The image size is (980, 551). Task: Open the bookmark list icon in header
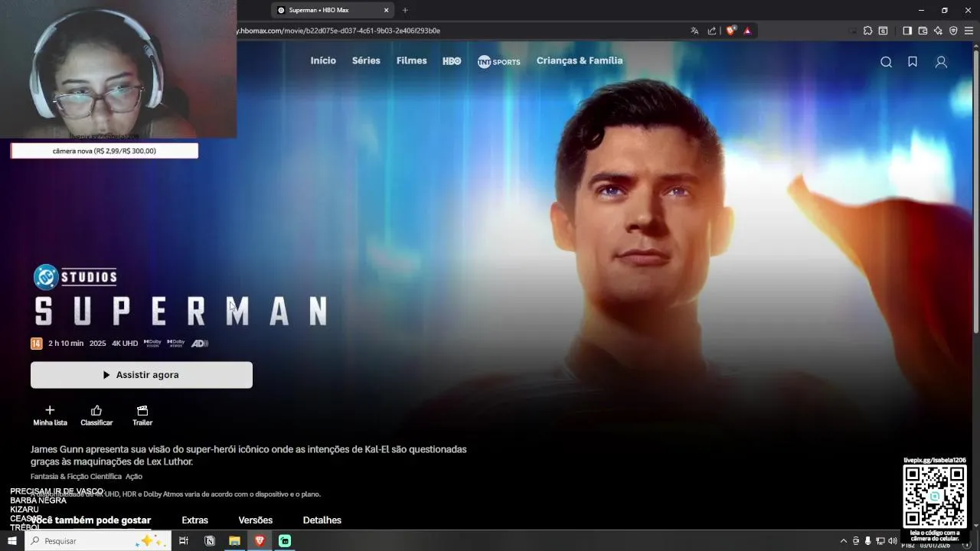913,62
